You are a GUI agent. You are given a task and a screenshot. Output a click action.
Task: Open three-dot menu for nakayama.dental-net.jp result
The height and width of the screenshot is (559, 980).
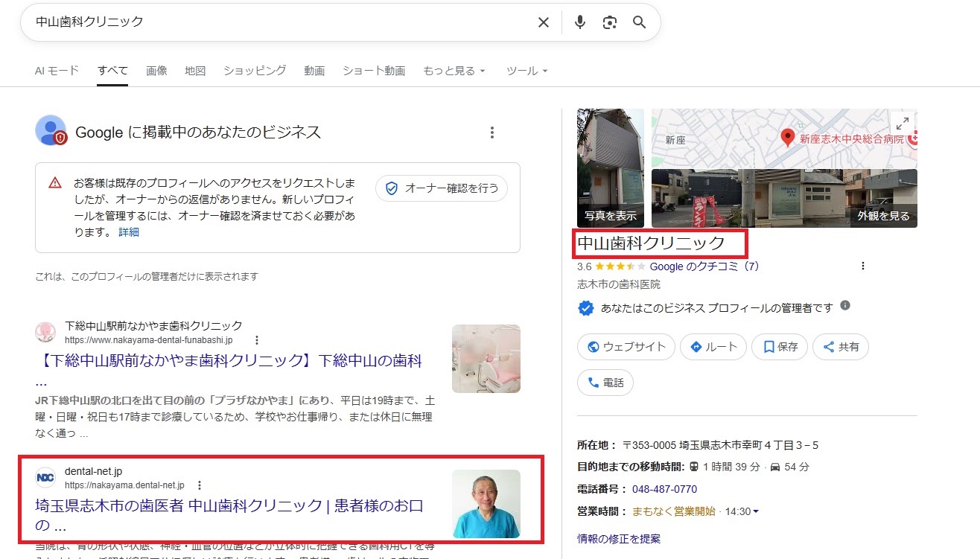coord(199,485)
